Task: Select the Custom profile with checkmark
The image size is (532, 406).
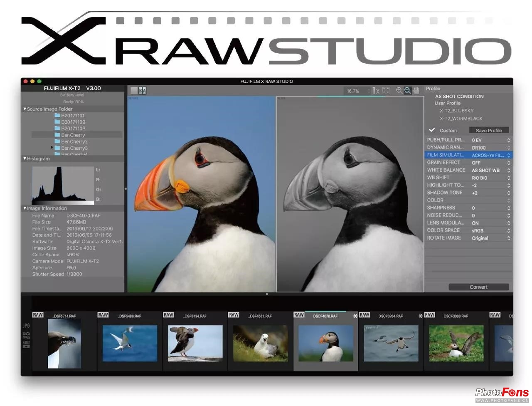Action: coord(443,130)
